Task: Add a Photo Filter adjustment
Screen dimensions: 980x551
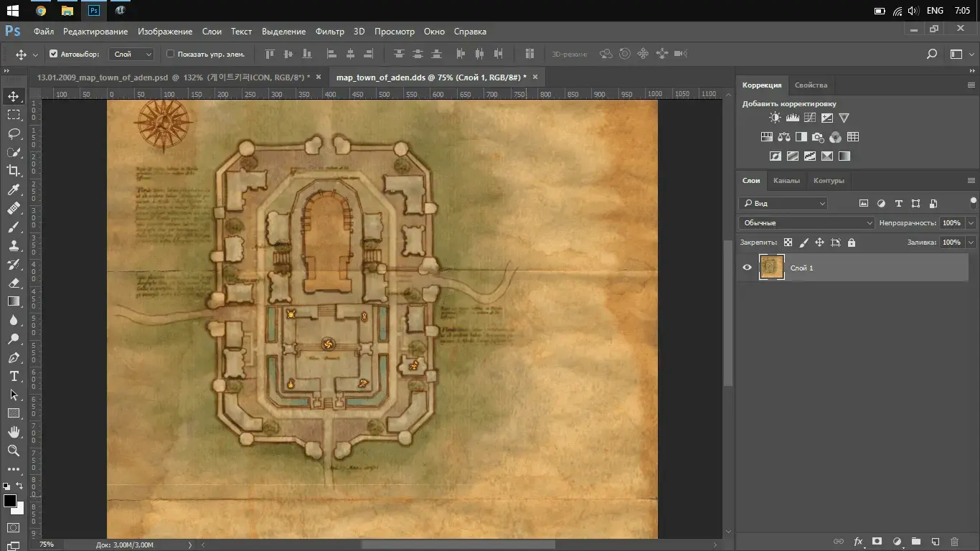Action: point(818,137)
